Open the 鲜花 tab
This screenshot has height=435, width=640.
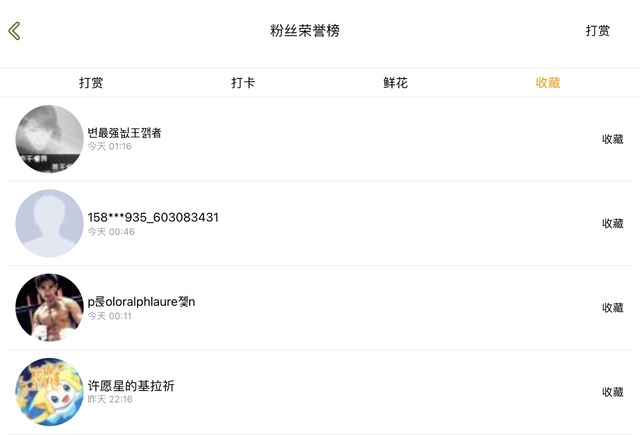pos(395,83)
